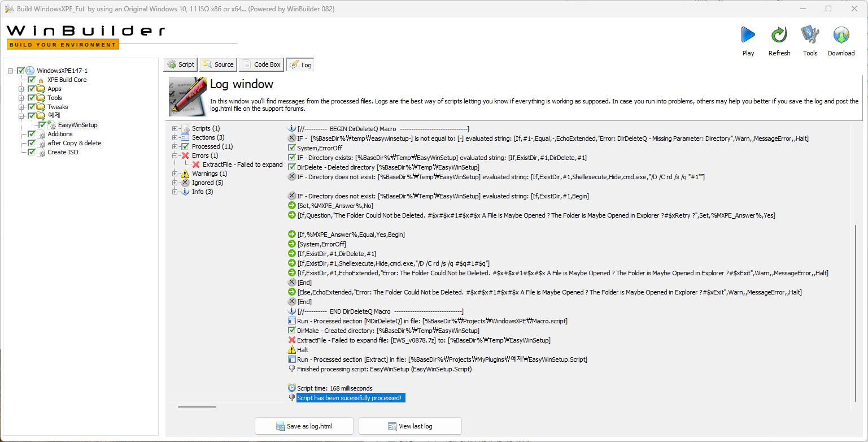This screenshot has width=868, height=442.
Task: Click the Refresh icon
Action: (x=779, y=35)
